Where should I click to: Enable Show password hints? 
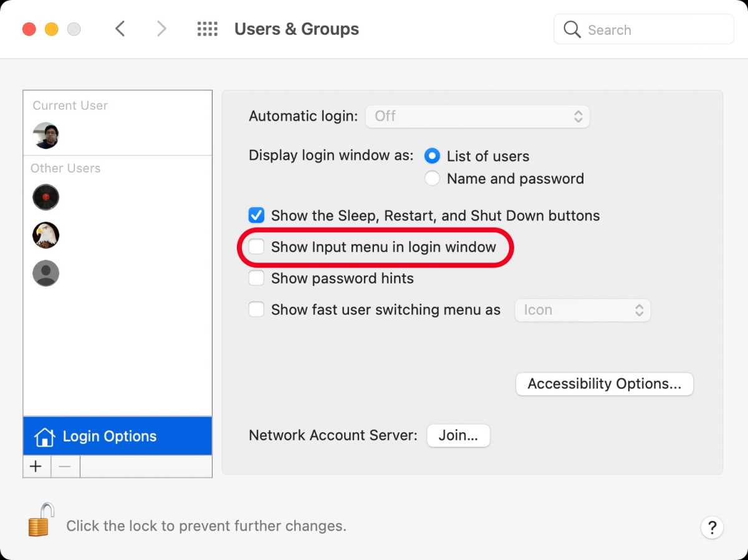click(256, 278)
